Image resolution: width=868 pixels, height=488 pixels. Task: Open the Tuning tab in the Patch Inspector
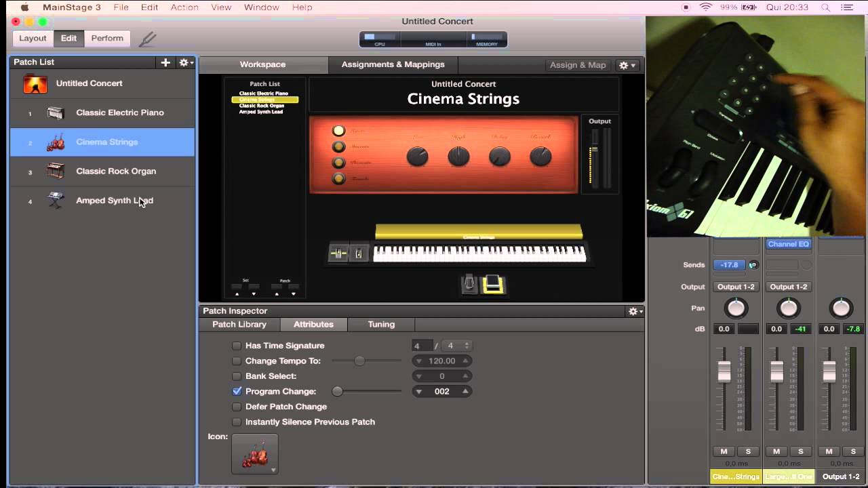pos(381,324)
